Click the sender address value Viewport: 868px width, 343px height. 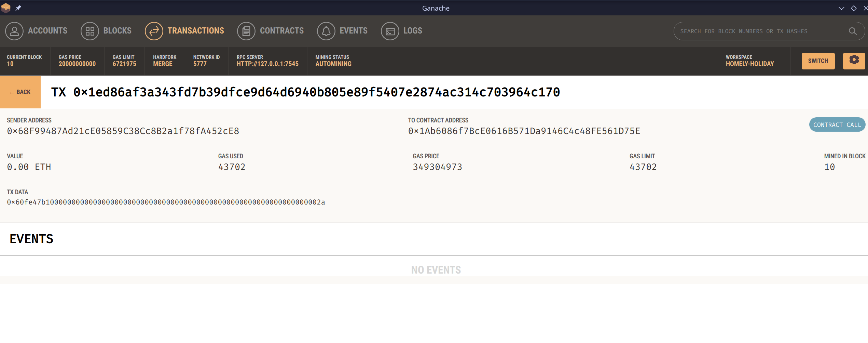pos(123,131)
